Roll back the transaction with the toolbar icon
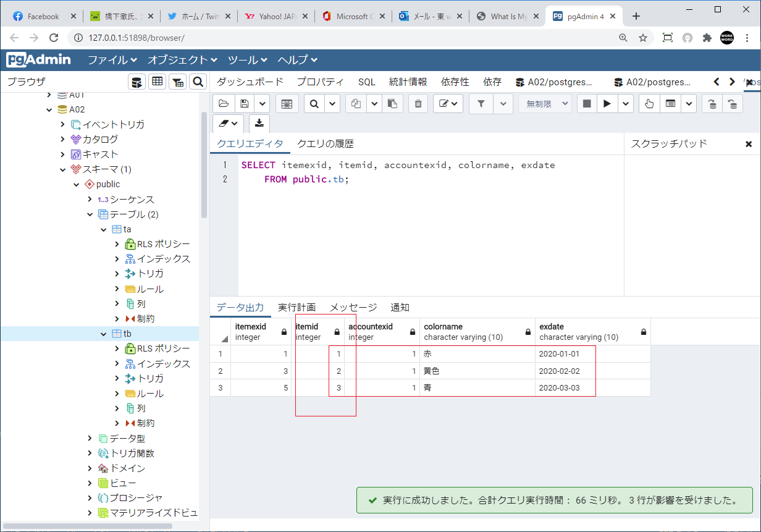 [733, 104]
